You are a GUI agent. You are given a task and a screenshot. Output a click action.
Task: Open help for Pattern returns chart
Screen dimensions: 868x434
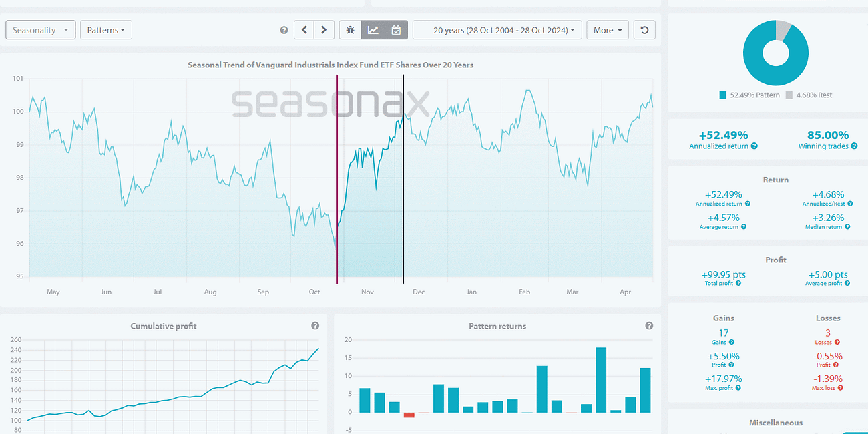tap(649, 326)
